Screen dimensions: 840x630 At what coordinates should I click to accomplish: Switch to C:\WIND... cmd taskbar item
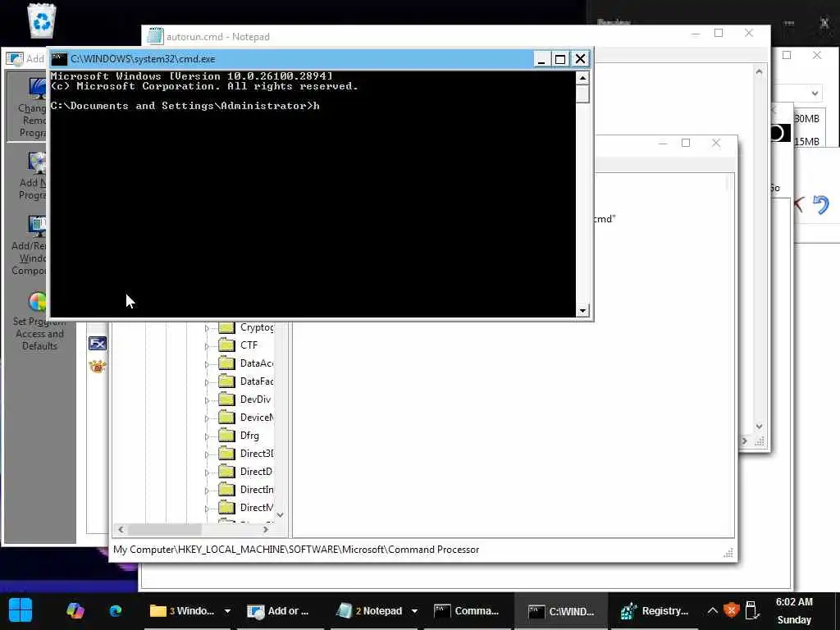click(x=561, y=610)
